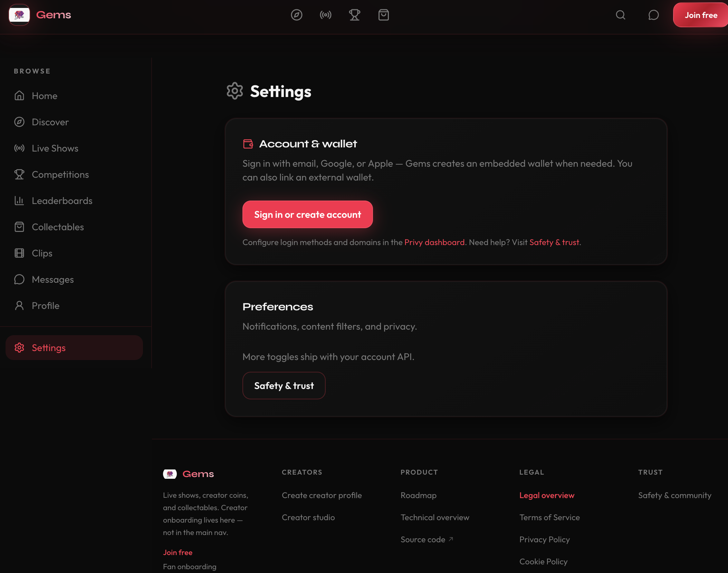Open the chat bubble messages header icon
This screenshot has width=728, height=573.
[653, 15]
